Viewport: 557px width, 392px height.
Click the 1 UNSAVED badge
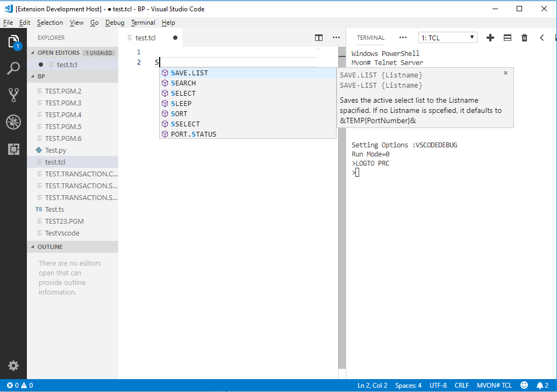(99, 53)
